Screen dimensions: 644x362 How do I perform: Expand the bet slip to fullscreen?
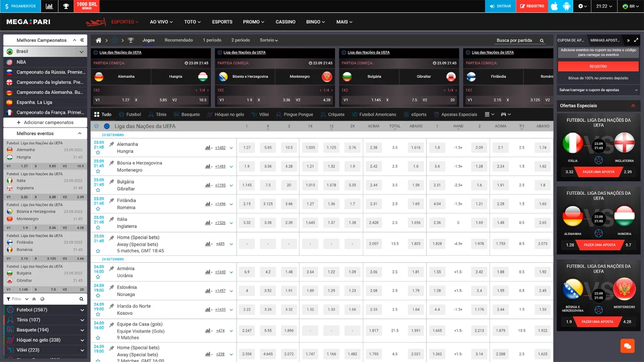tap(636, 40)
